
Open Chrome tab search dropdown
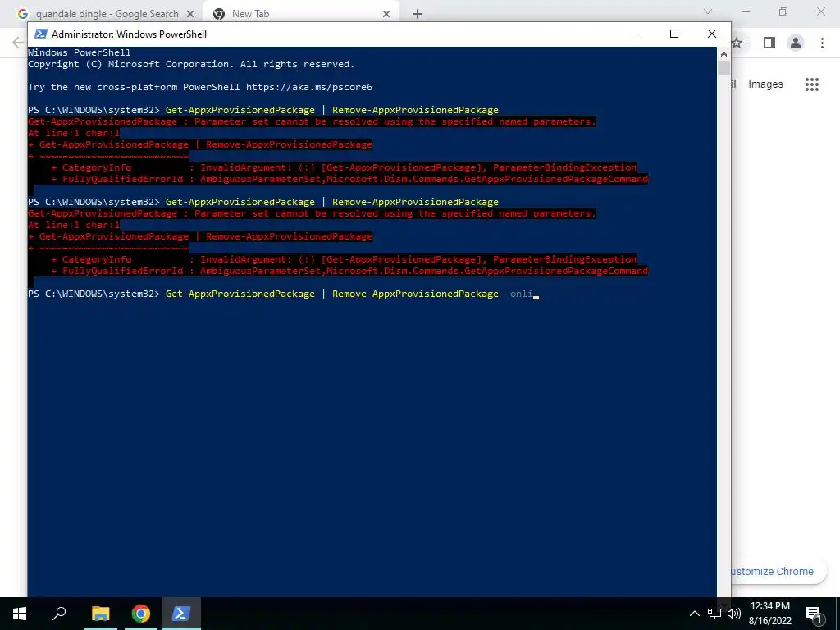click(x=708, y=11)
